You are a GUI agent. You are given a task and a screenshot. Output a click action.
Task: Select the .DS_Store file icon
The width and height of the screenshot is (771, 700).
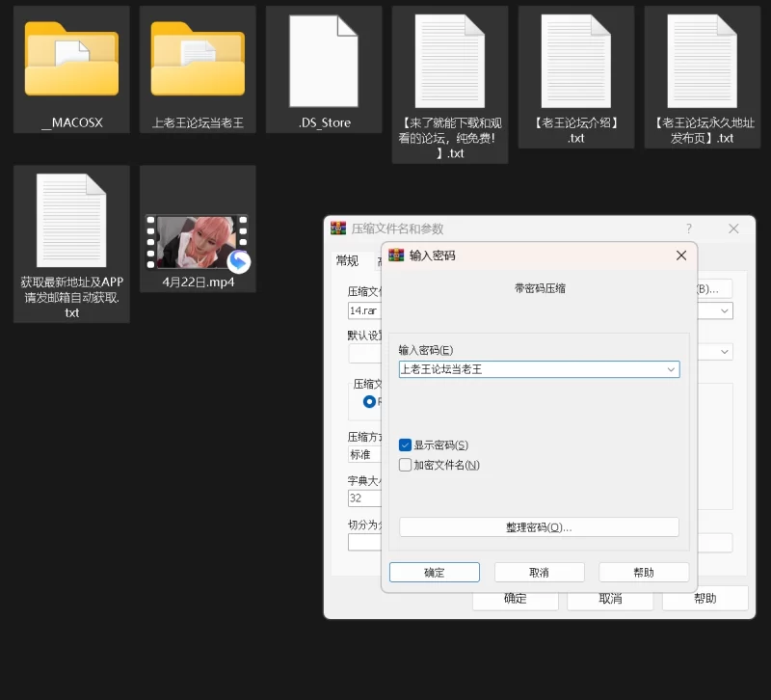pos(324,60)
